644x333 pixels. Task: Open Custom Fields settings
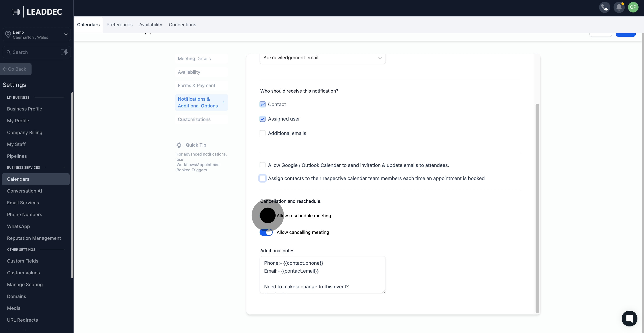point(23,261)
